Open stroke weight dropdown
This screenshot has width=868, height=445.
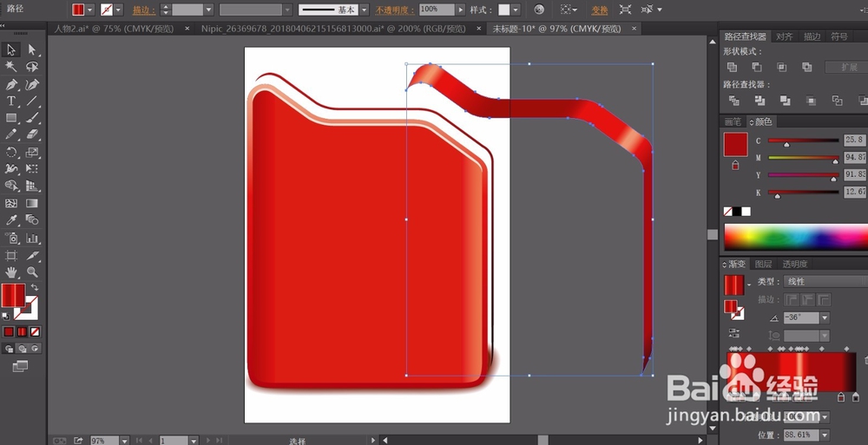(x=208, y=10)
